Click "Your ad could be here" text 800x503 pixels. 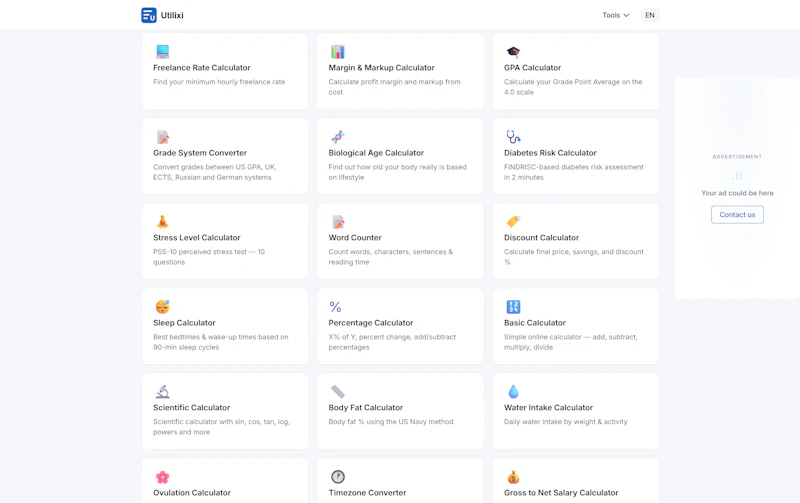(737, 193)
